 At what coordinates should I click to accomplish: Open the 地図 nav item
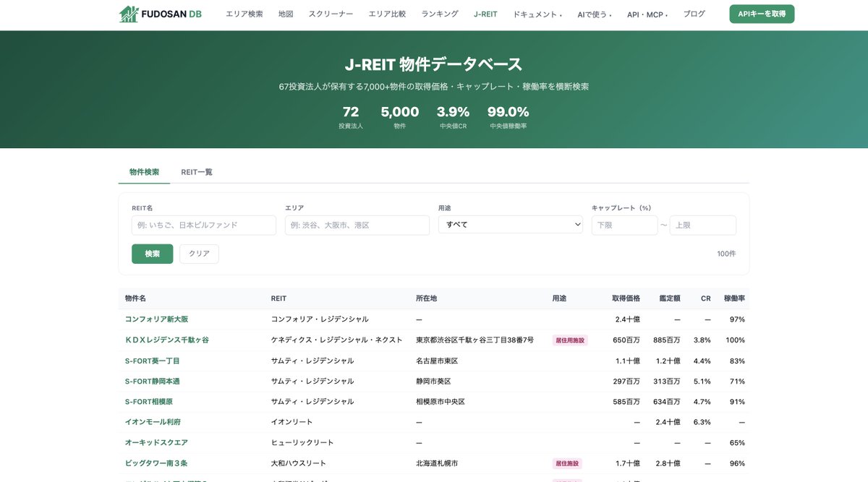click(x=286, y=14)
